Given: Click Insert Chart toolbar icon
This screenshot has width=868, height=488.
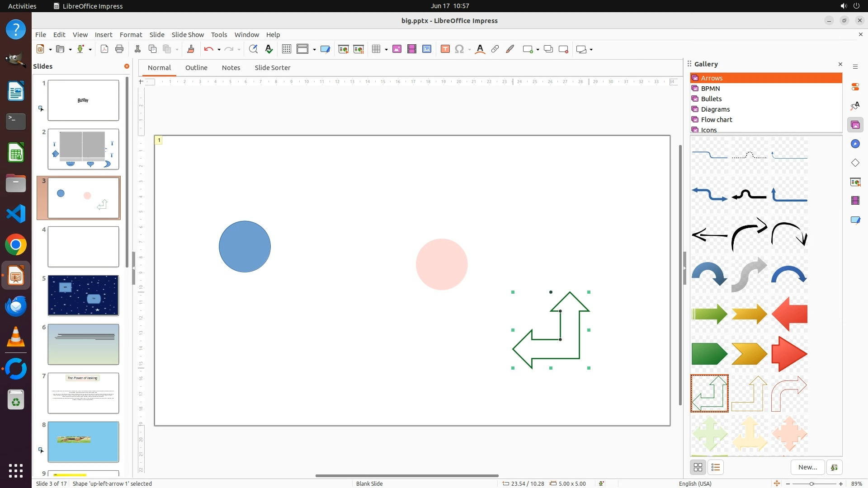Looking at the screenshot, I should click(427, 49).
